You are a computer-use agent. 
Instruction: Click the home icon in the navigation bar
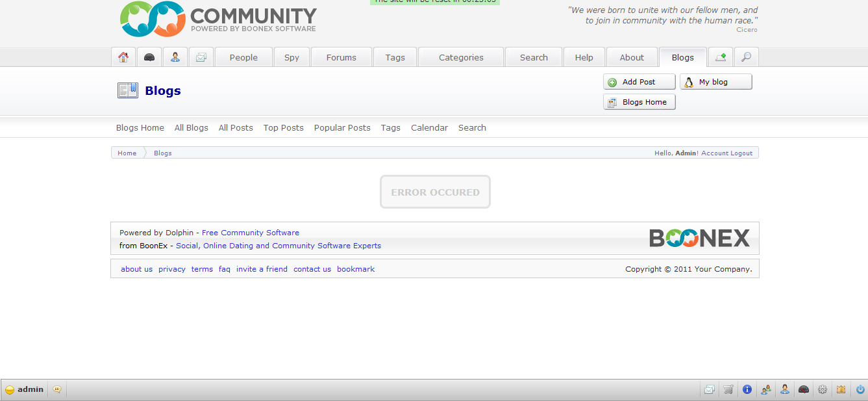pos(123,57)
